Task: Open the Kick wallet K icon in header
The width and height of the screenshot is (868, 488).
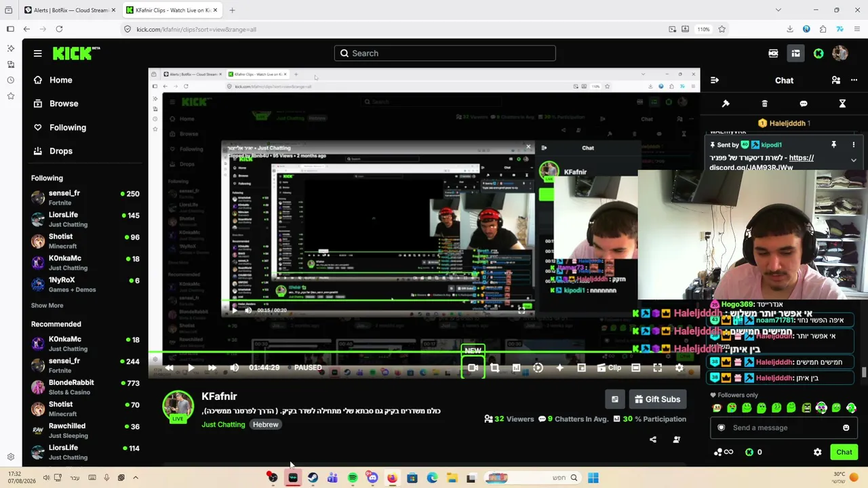Action: [x=818, y=54]
